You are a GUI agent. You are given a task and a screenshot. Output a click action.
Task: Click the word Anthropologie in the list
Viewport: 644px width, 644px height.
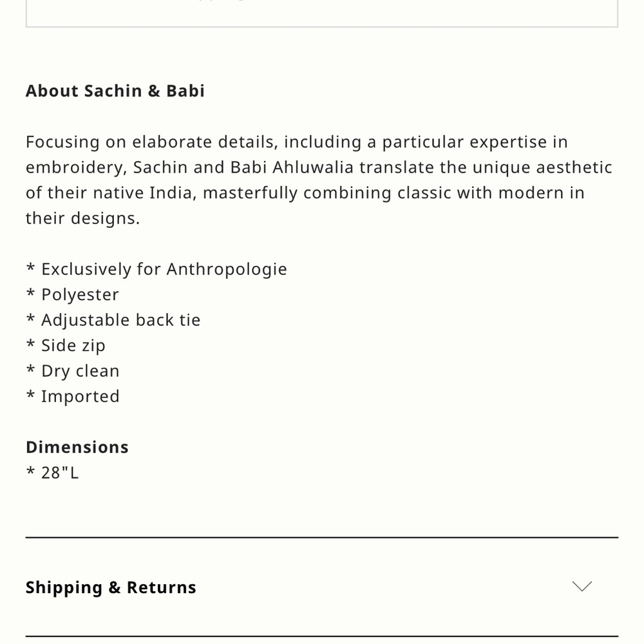pos(227,269)
